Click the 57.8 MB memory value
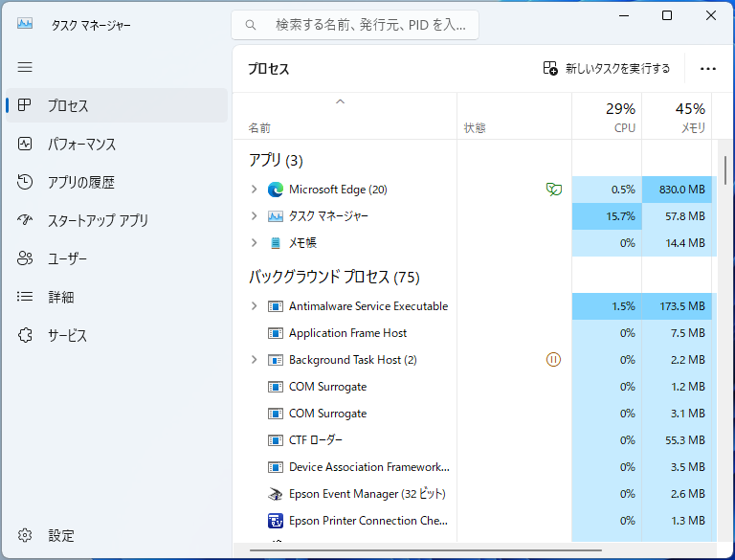The height and width of the screenshot is (560, 735). click(x=685, y=216)
